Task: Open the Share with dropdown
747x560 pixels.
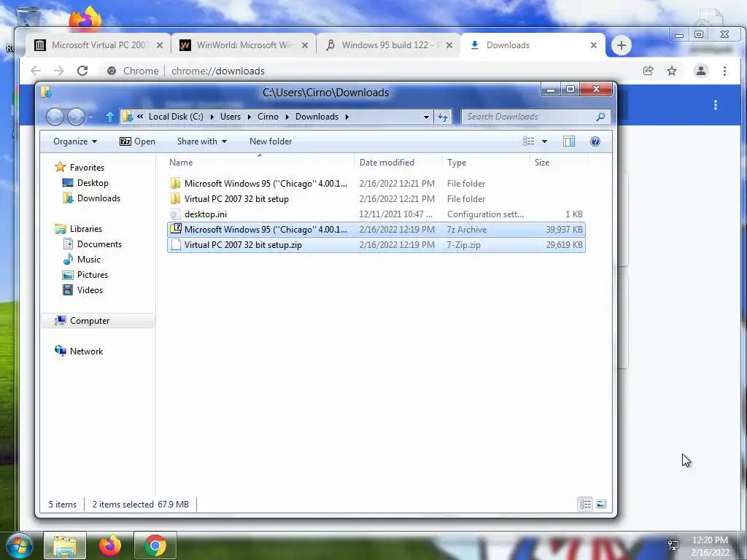Action: [202, 141]
